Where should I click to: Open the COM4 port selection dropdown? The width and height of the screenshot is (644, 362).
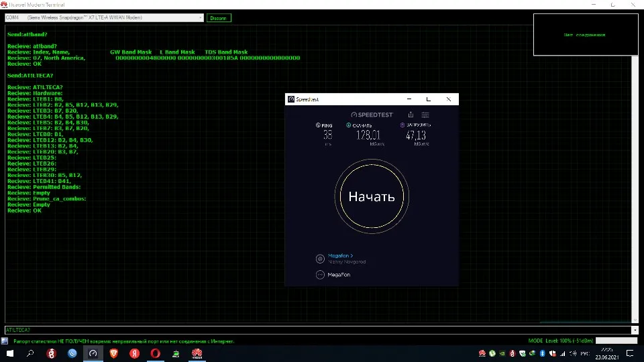[x=104, y=17]
